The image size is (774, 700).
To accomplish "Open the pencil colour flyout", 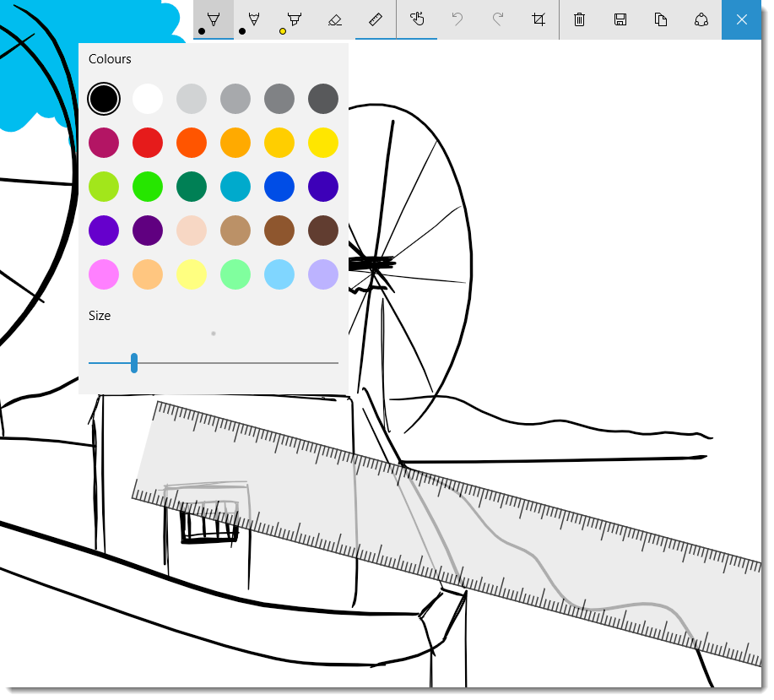I will point(253,20).
